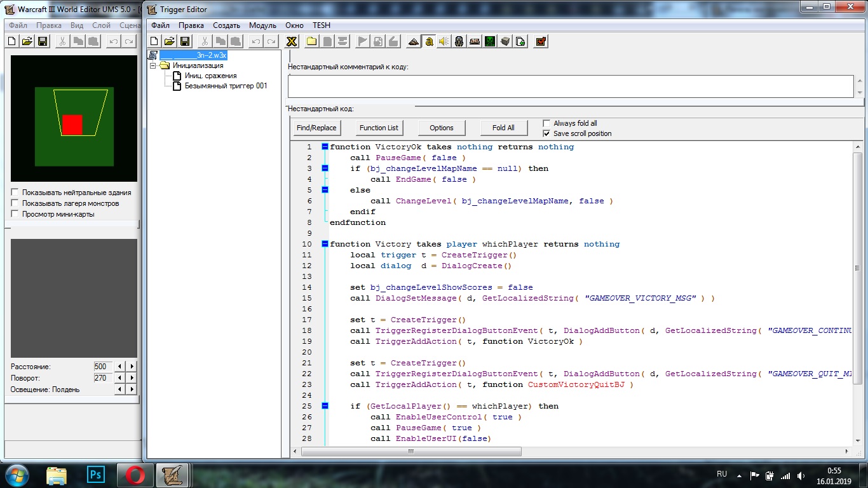Click Copy icon in Trigger Editor toolbar

pos(220,41)
